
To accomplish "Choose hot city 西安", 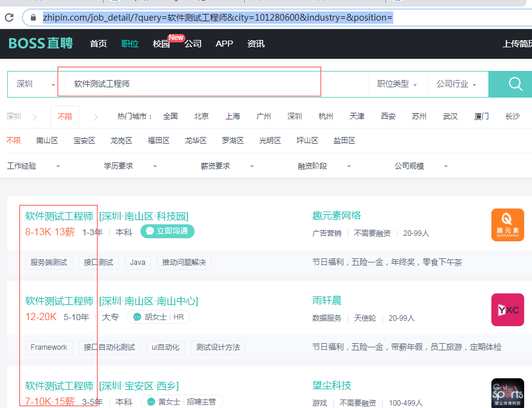I will click(388, 116).
